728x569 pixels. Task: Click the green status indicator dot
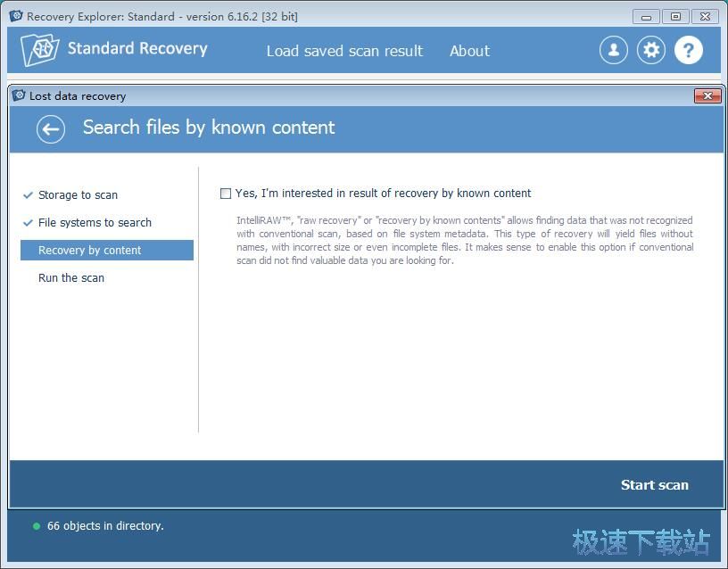click(37, 526)
